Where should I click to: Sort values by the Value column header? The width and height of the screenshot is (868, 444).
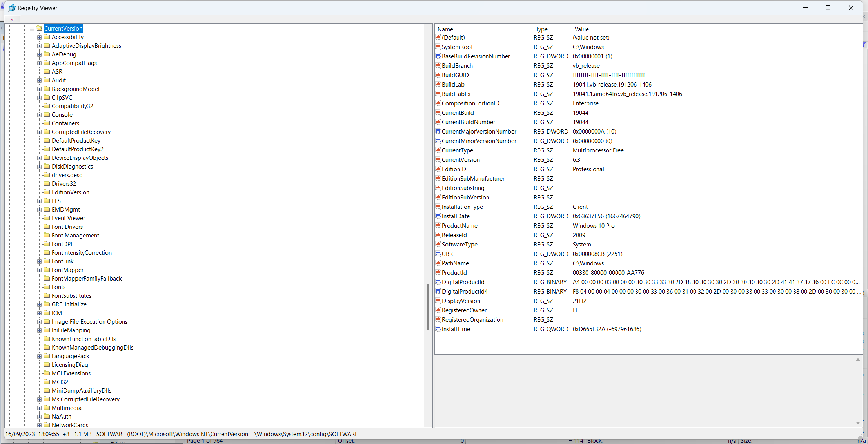(716, 29)
